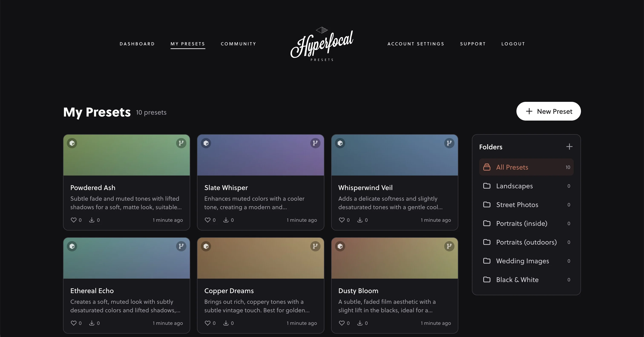Click the fork icon on Powdered Ash card
This screenshot has width=644, height=337.
[181, 143]
